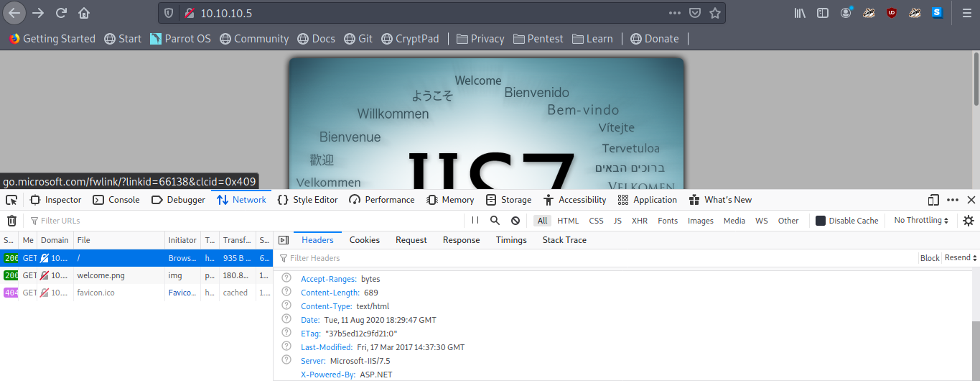Collapse the request details pane toggle

click(x=284, y=240)
